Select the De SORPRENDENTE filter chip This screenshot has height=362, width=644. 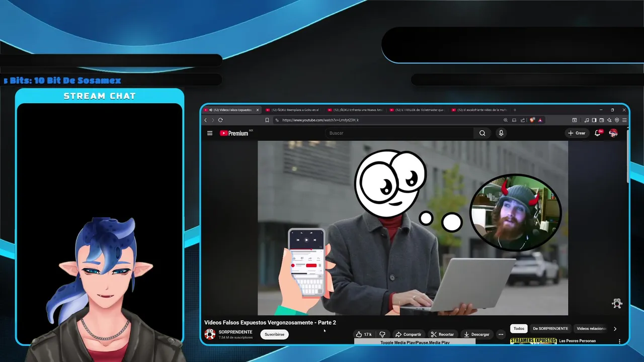tap(550, 328)
